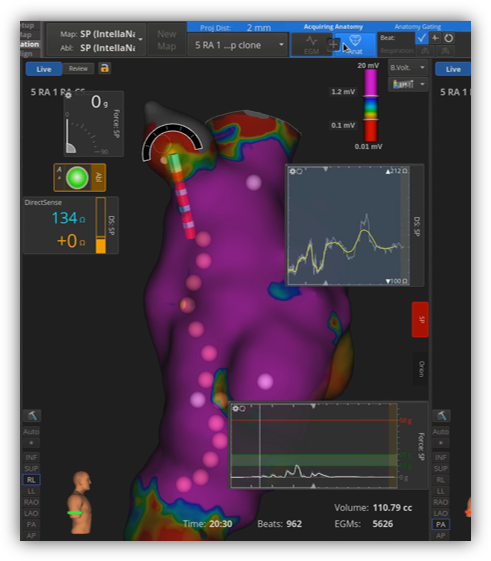Select INF view in left pane
491x561 pixels.
point(31,457)
